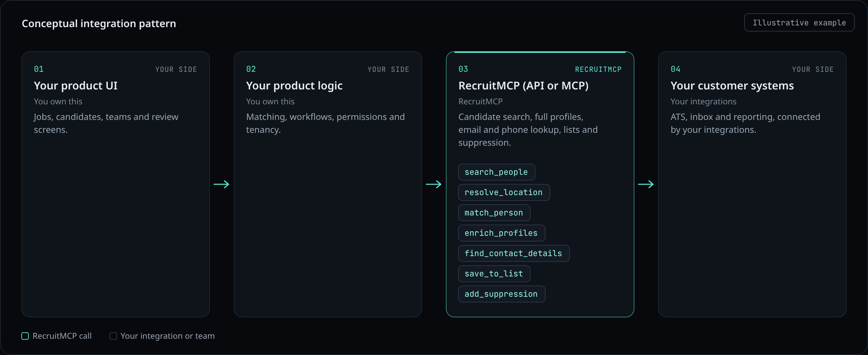Click the 'Candidate search, full profiles' description
The width and height of the screenshot is (868, 355).
[528, 130]
